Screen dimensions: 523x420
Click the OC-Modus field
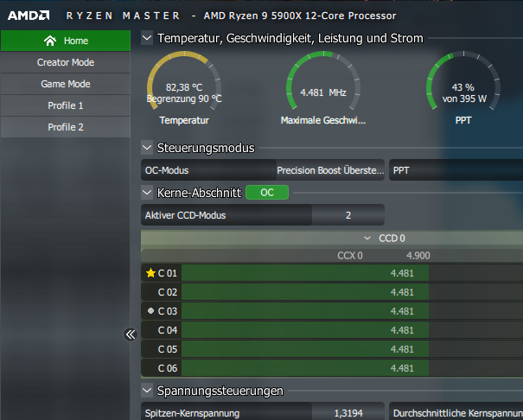click(209, 170)
